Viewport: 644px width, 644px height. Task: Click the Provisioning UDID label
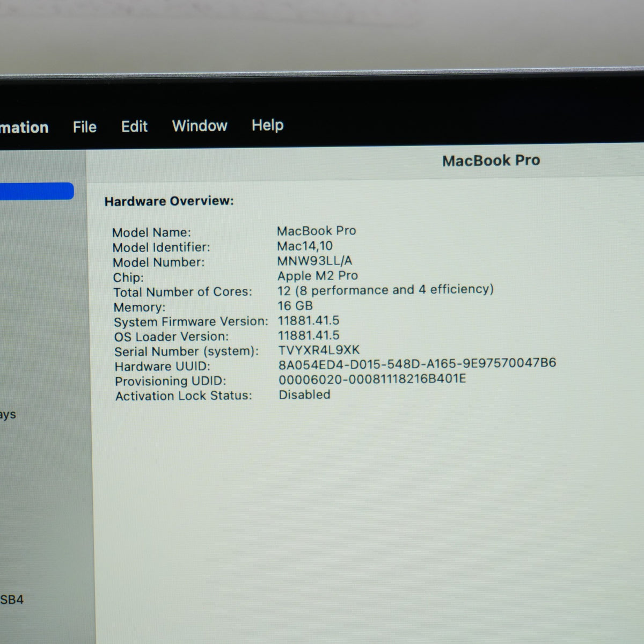pyautogui.click(x=171, y=382)
